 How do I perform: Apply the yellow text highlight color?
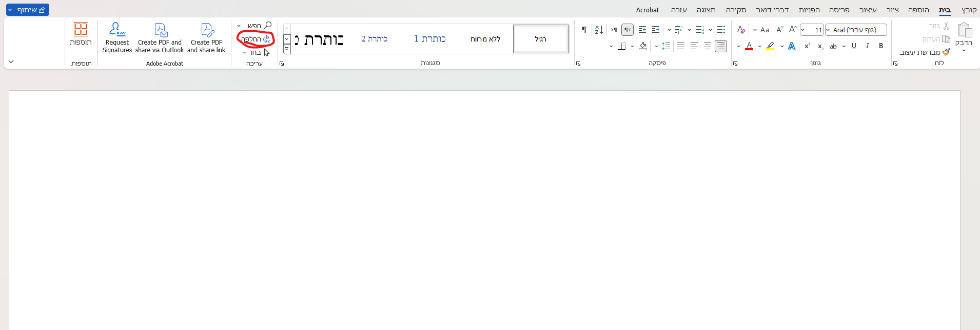771,46
